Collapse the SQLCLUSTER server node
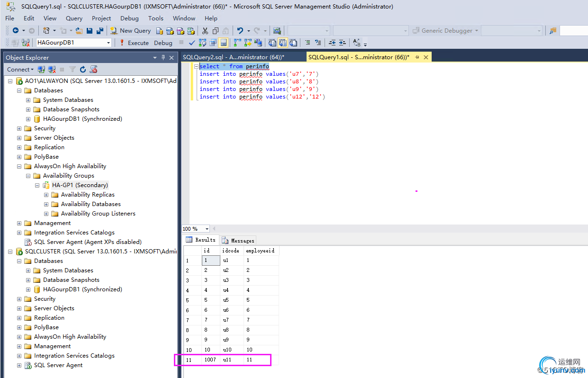This screenshot has height=378, width=588. click(10, 252)
